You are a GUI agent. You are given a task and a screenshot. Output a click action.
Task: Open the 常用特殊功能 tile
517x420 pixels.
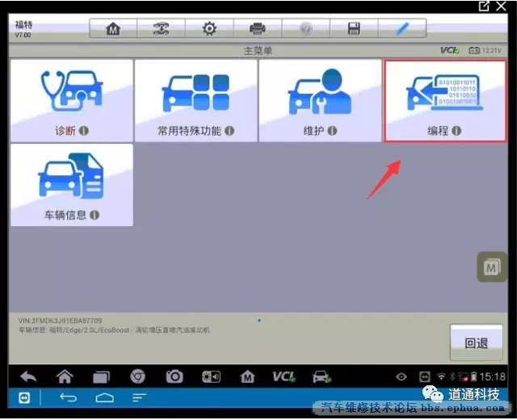pyautogui.click(x=196, y=100)
